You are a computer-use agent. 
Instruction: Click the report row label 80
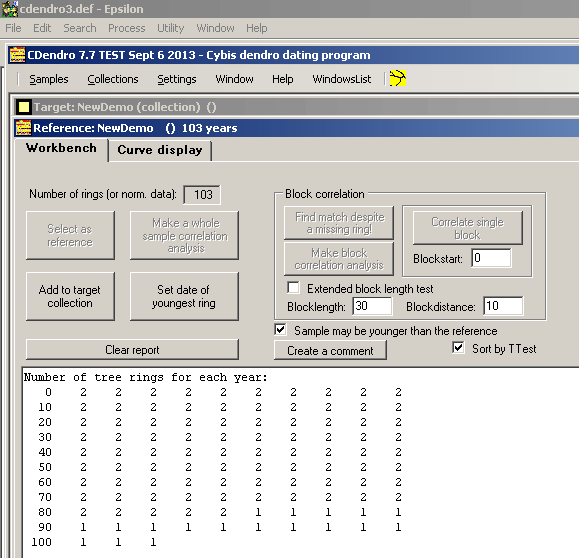pyautogui.click(x=45, y=512)
